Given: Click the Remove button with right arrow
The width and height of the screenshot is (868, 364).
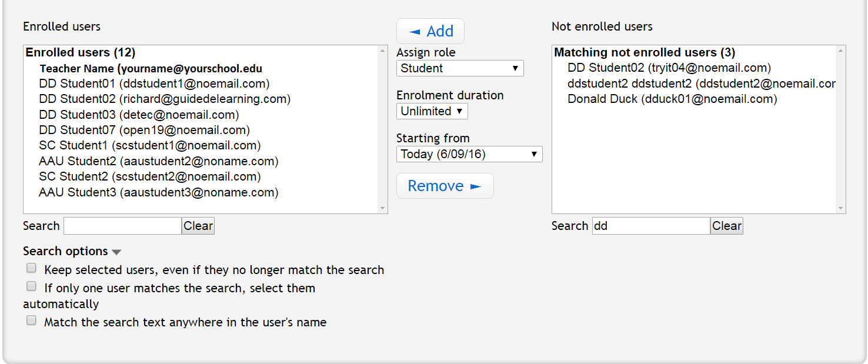Looking at the screenshot, I should point(445,186).
